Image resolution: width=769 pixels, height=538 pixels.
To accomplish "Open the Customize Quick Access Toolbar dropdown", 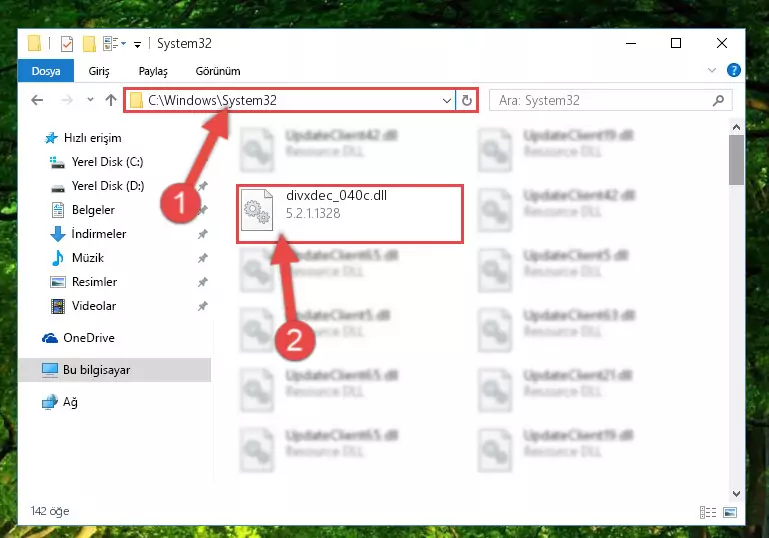I will pos(137,45).
